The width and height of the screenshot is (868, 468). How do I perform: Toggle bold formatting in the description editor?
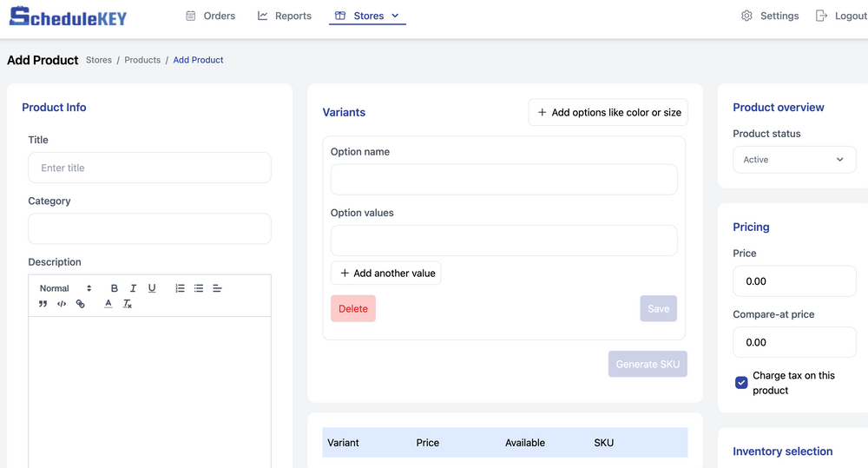(114, 288)
